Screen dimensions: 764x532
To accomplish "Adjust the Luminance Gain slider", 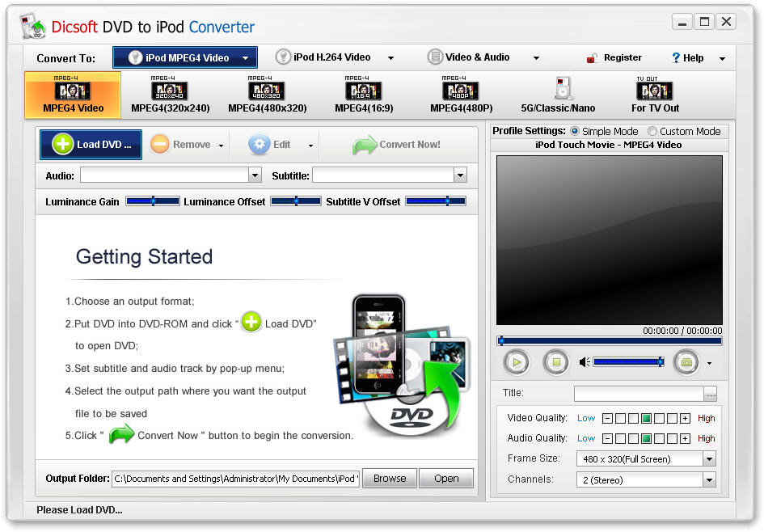I will pyautogui.click(x=153, y=201).
